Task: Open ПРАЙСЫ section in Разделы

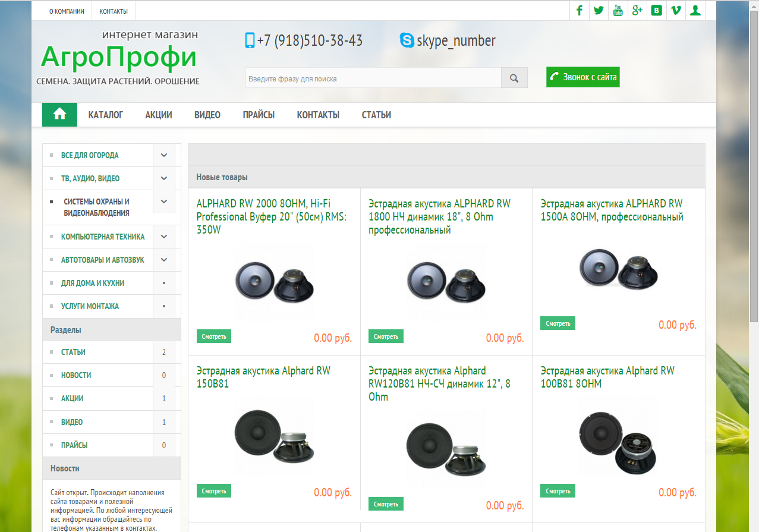Action: [74, 445]
